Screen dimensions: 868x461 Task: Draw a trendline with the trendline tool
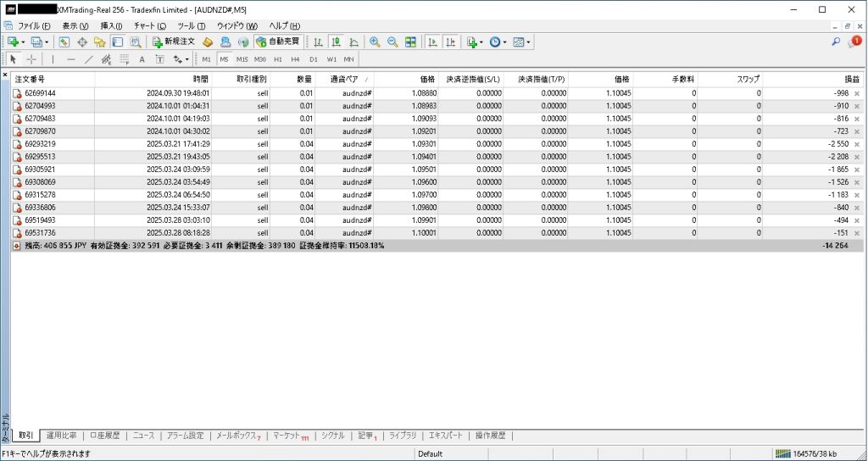pos(88,59)
